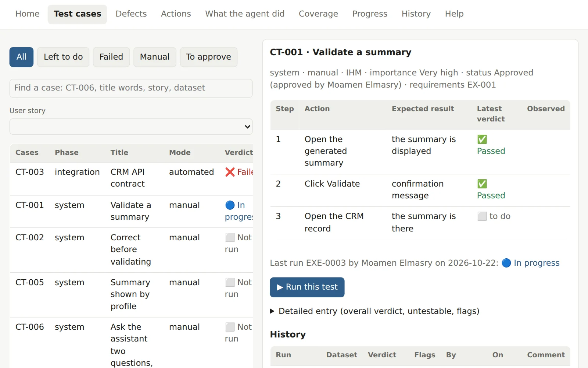588x368 pixels.
Task: Click the Run header in History table
Action: (x=283, y=355)
